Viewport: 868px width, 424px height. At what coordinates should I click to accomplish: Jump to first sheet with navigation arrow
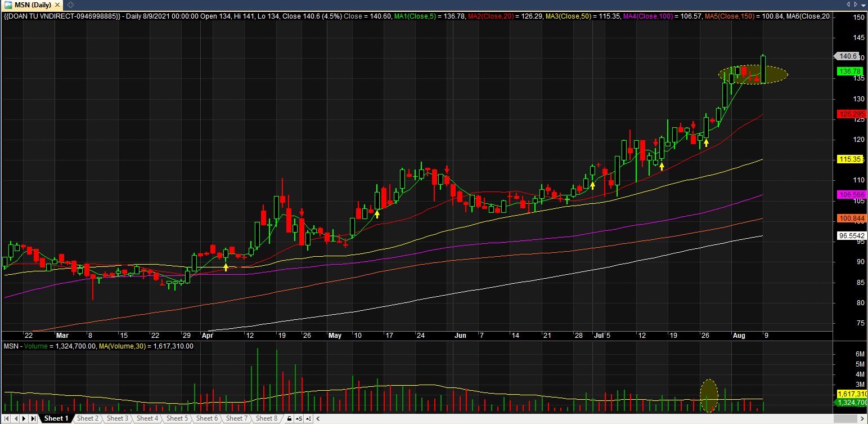[6, 418]
